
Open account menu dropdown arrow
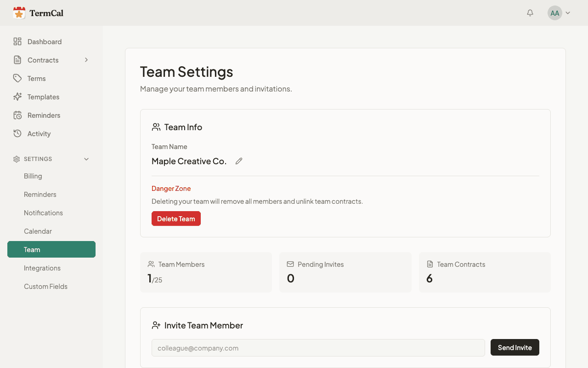(x=568, y=13)
